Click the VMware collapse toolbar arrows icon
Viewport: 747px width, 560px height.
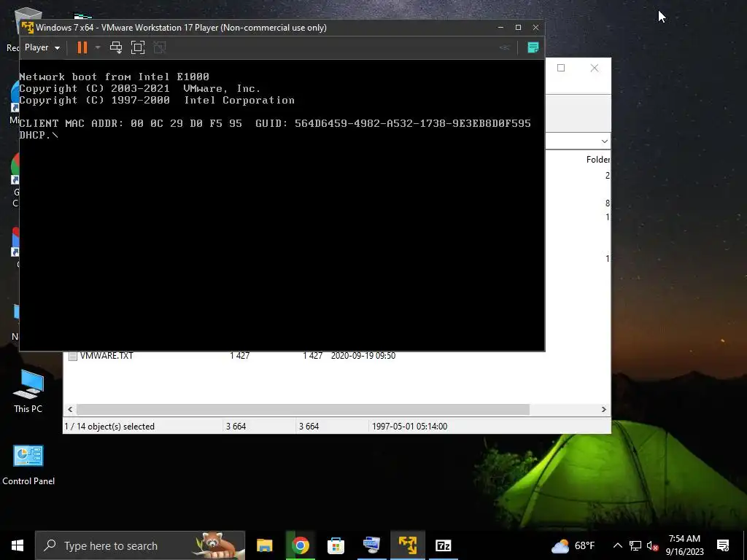pos(505,47)
